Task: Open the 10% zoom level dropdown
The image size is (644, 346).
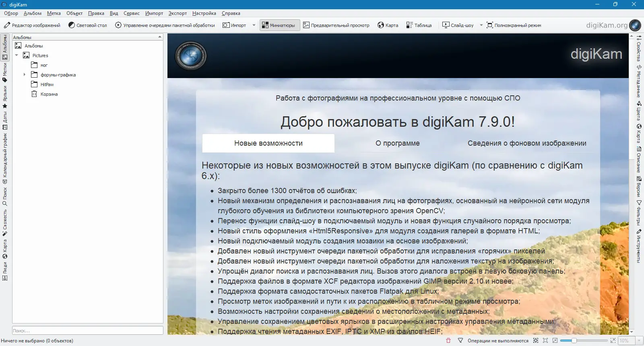Action: (639, 341)
